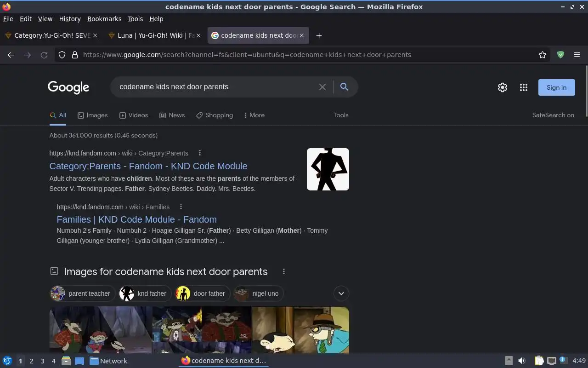Open the File menu
This screenshot has height=368, width=588.
8,19
